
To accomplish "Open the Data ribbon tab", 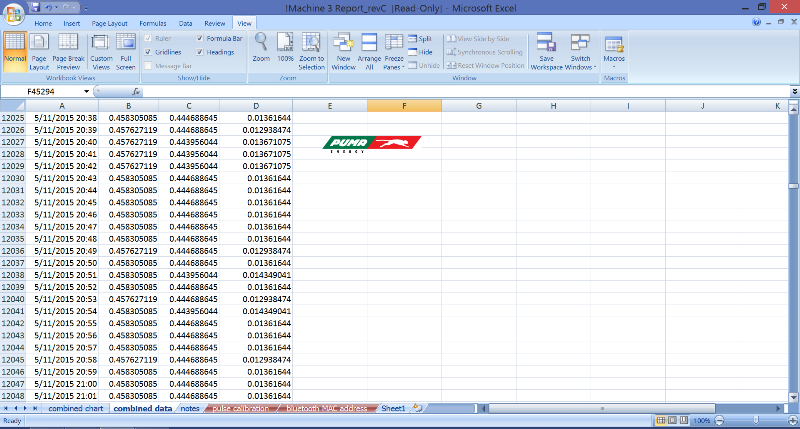I will (185, 23).
